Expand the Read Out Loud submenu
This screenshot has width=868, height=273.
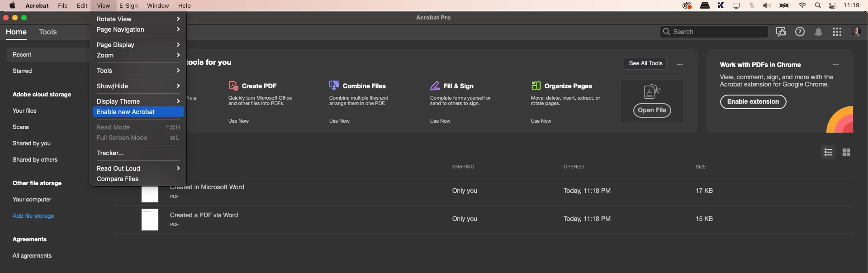coord(138,168)
